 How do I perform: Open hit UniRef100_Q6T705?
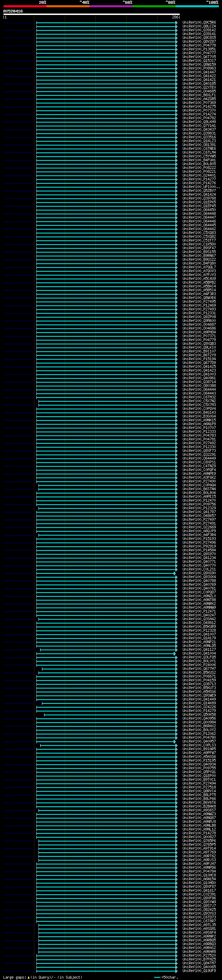199,57
